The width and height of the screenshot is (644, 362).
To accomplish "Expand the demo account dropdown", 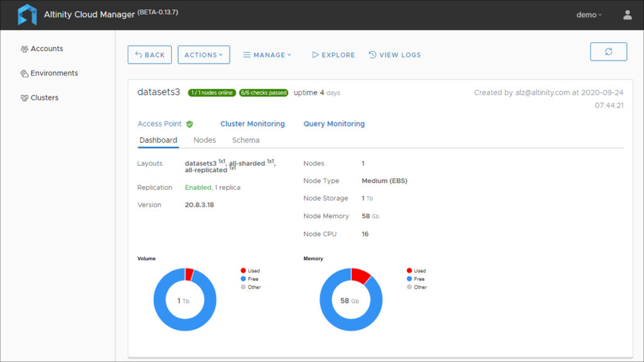I will coord(589,15).
